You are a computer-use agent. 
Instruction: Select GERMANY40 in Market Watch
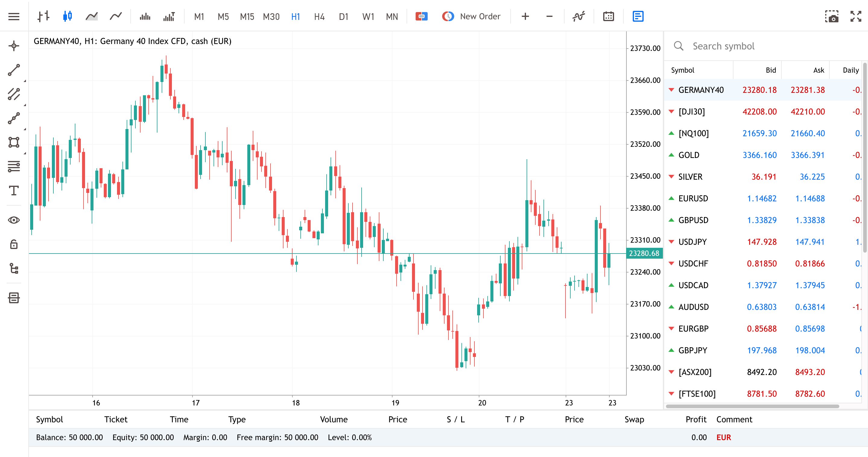point(763,90)
